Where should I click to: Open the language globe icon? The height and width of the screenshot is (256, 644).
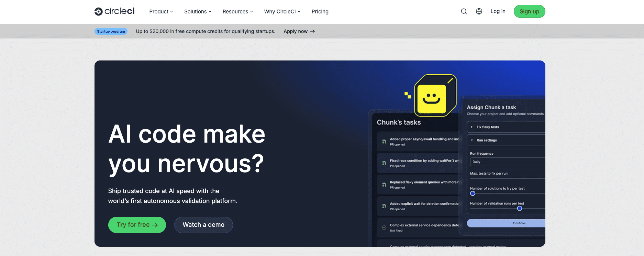pos(479,11)
